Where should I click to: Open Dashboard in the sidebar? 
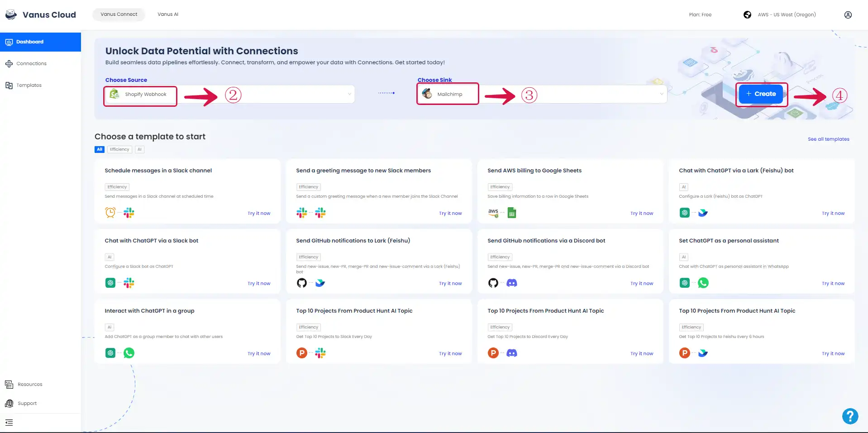coord(41,42)
